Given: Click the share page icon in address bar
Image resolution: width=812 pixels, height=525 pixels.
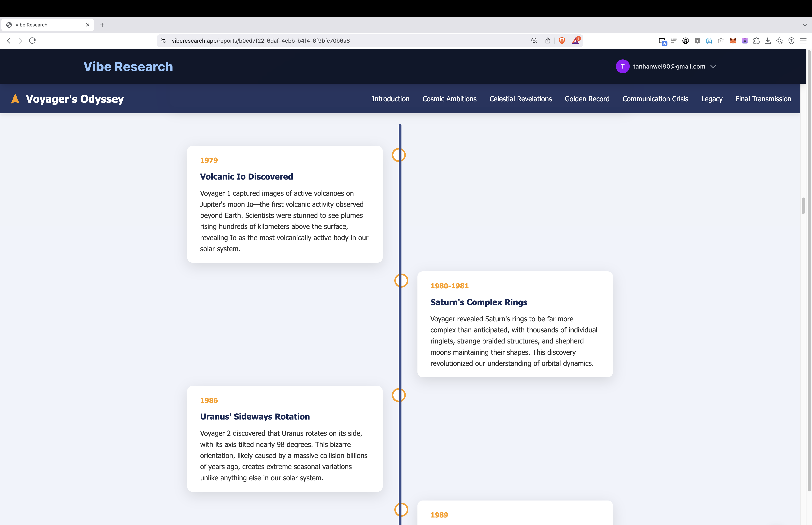Looking at the screenshot, I should click(548, 40).
